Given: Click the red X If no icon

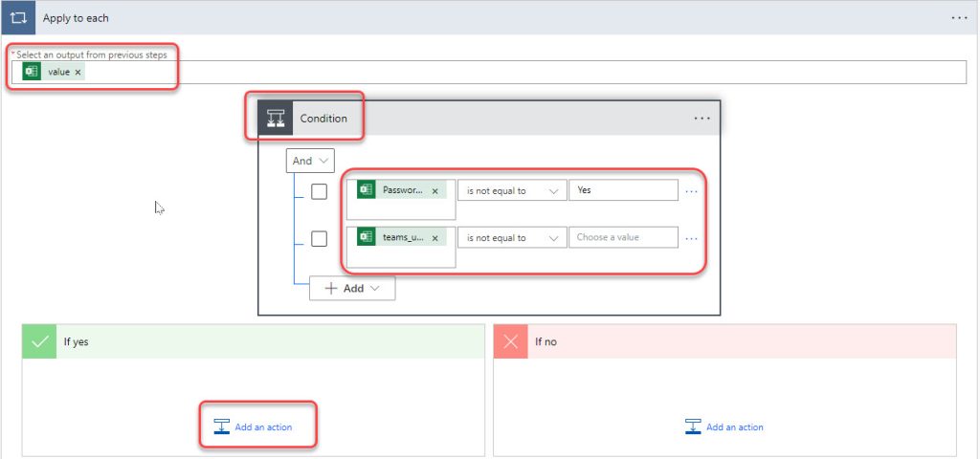Looking at the screenshot, I should pyautogui.click(x=512, y=341).
